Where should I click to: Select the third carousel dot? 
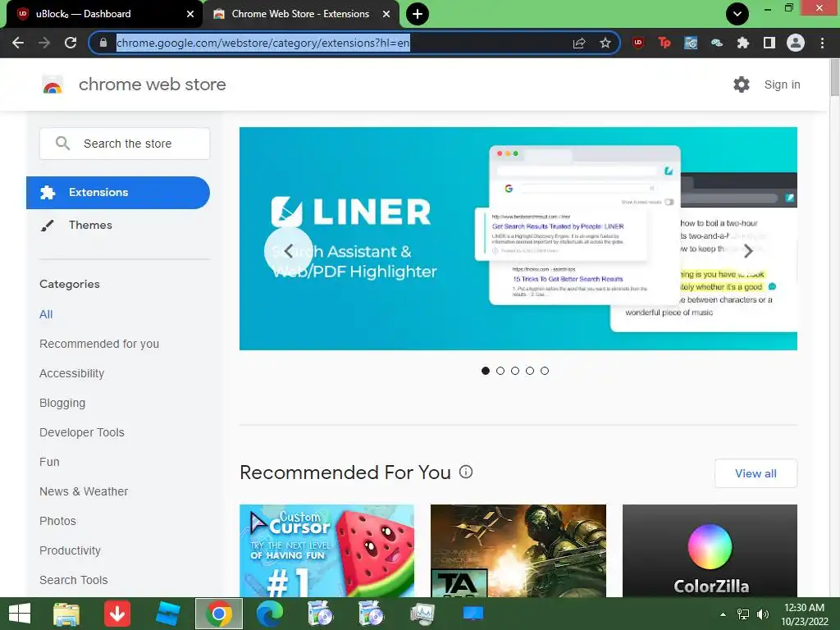point(515,371)
